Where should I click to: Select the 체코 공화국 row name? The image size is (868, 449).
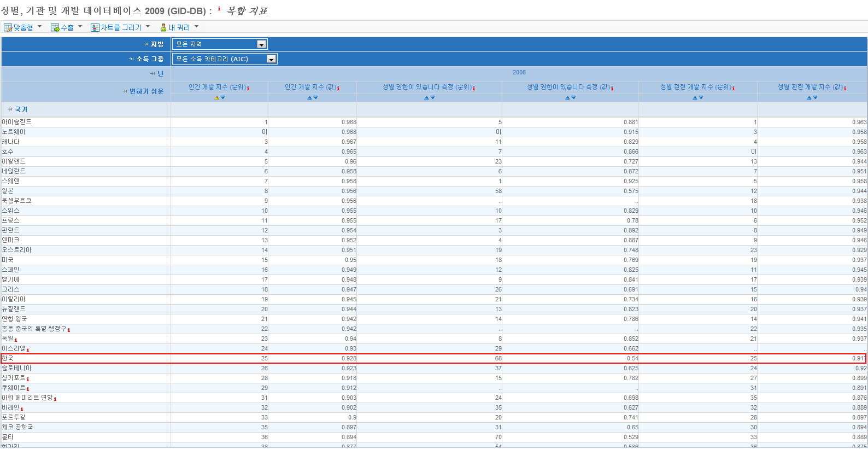pos(17,427)
